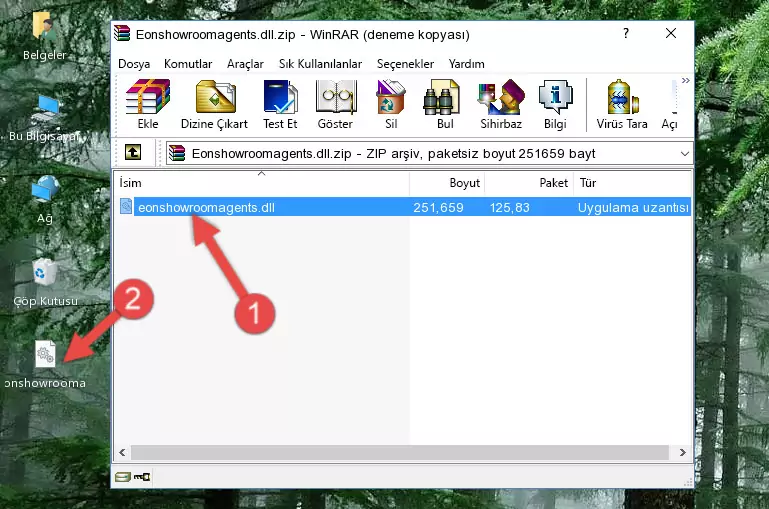Sort by the İsim column header
This screenshot has height=509, width=769.
click(262, 182)
